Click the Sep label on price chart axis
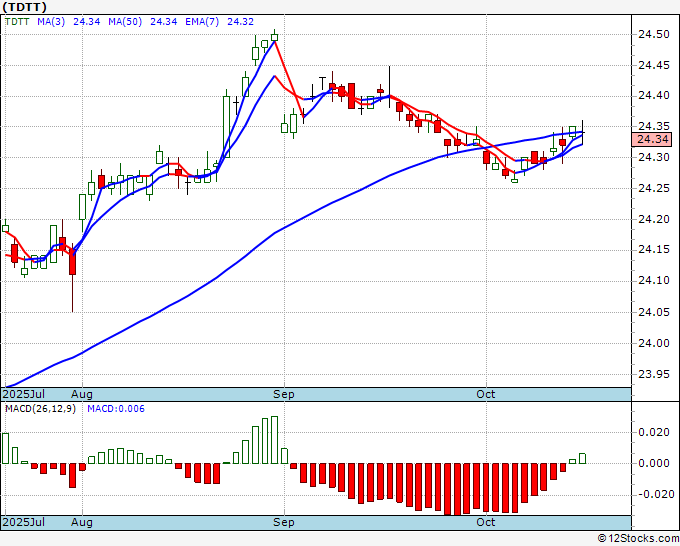The height and width of the screenshot is (546, 680). coord(284,394)
